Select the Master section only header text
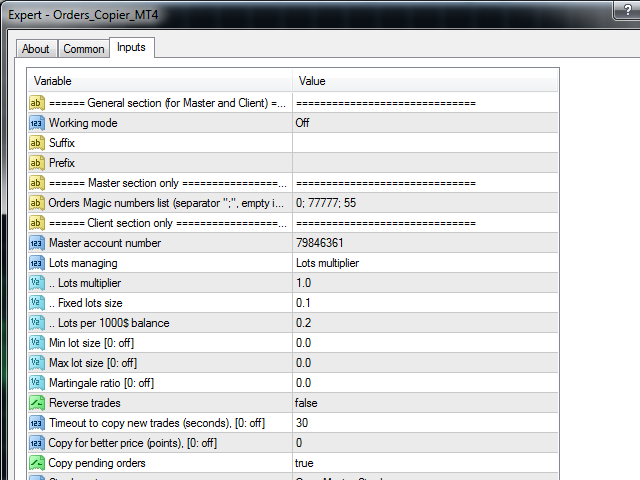This screenshot has height=480, width=640. (168, 183)
